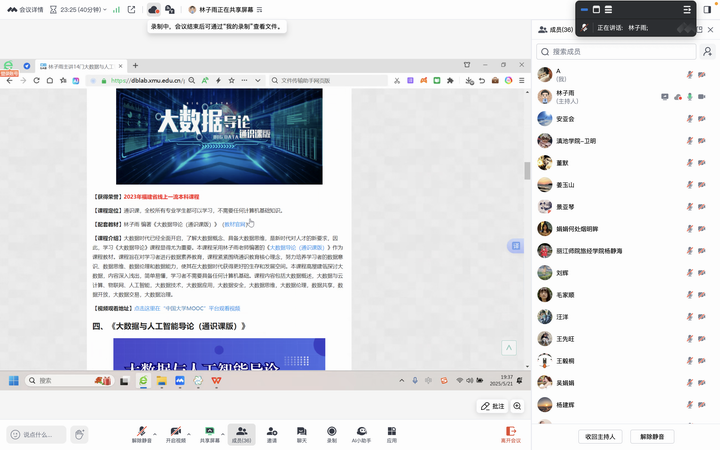This screenshot has width=720, height=450.
Task: Switch floating window to minimal bar view
Action: click(x=584, y=9)
